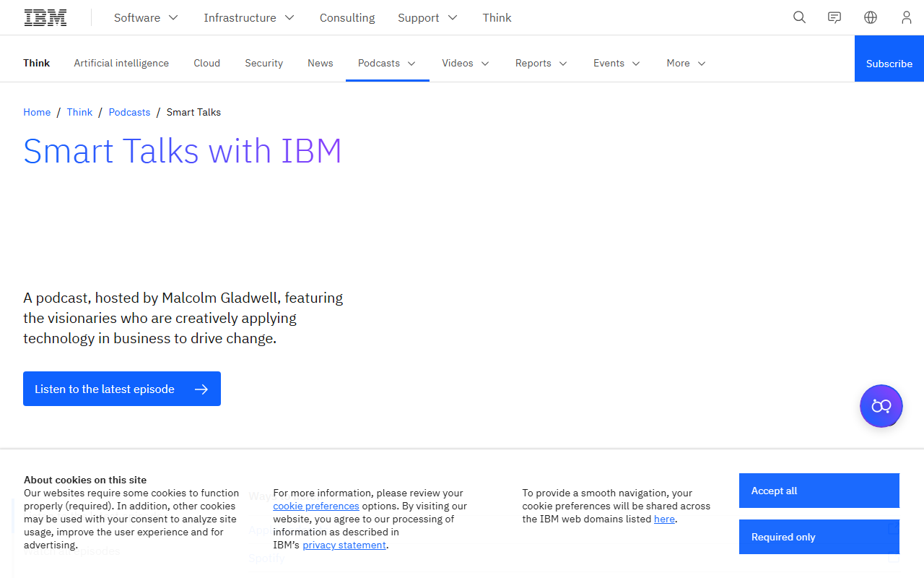Open the Artificial intelligence tab
Image resolution: width=924 pixels, height=578 pixels.
(x=121, y=63)
